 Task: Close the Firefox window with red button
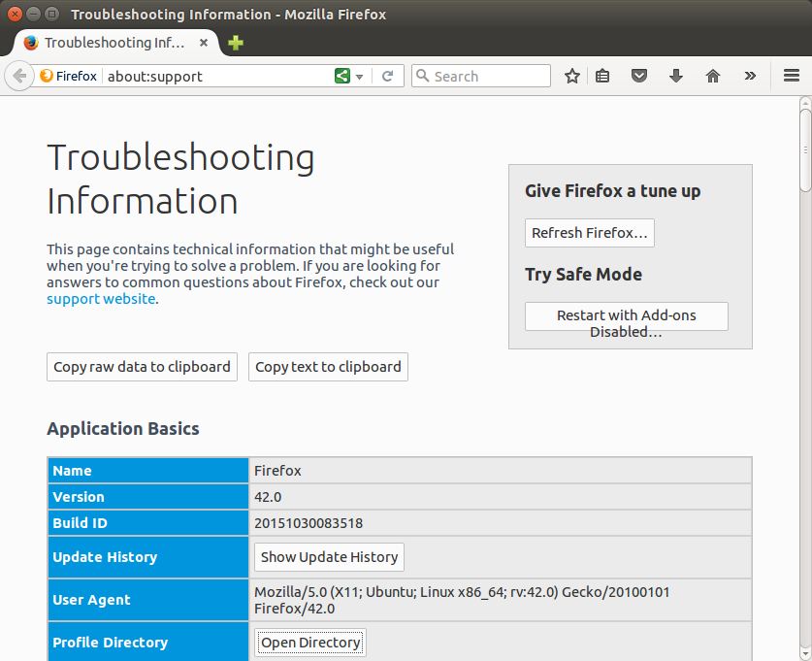[15, 14]
